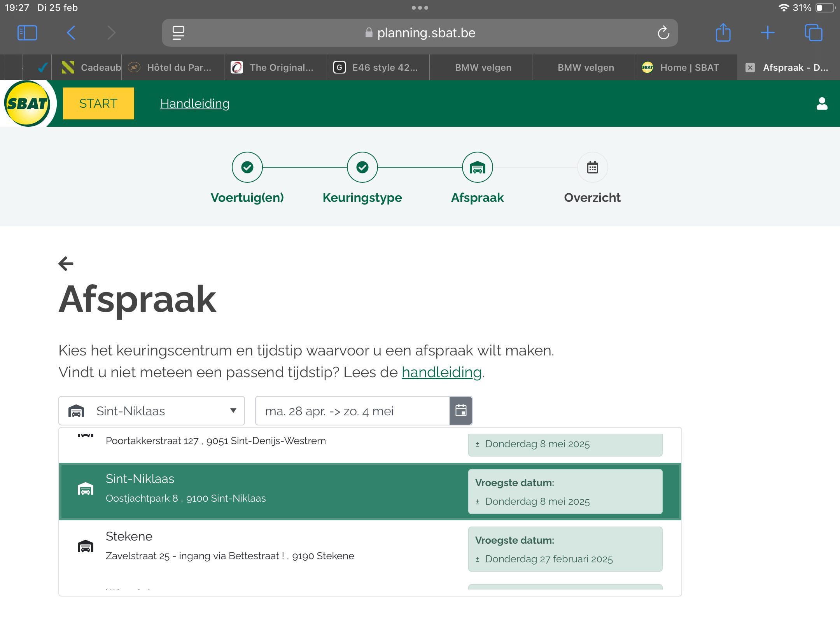The width and height of the screenshot is (840, 630).
Task: Click the date range field ma. 28 apr.
Action: (x=352, y=411)
